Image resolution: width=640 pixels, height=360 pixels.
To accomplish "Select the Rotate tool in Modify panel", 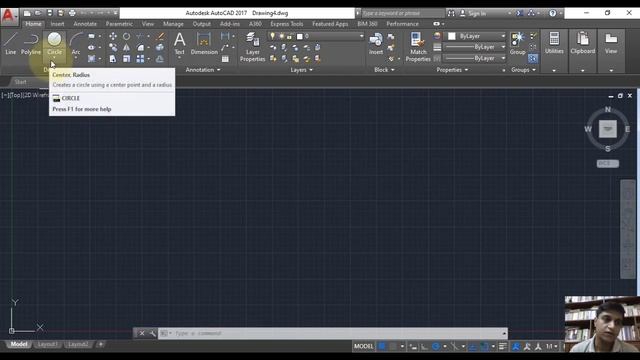I will tap(127, 36).
